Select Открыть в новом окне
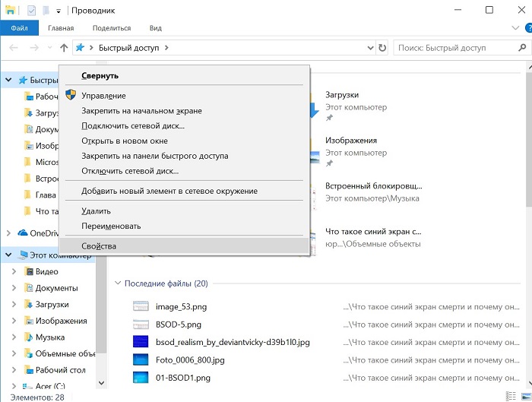 (184, 141)
